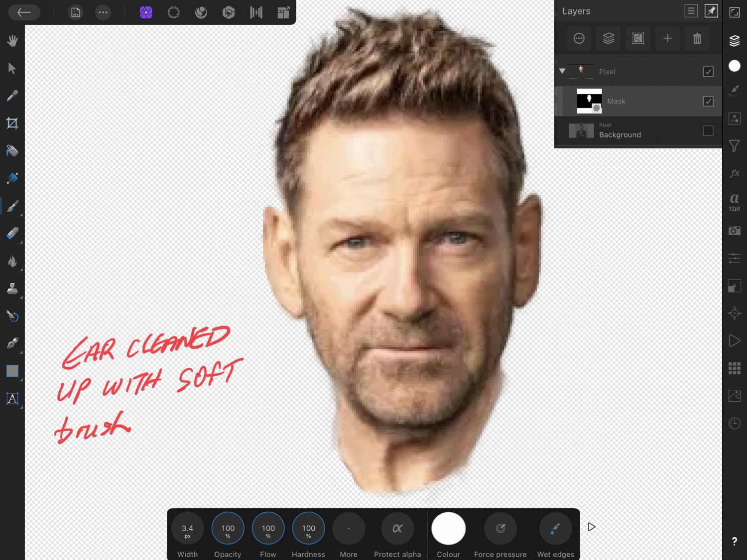Switch to the Photo persona
The height and width of the screenshot is (560, 747).
[x=146, y=12]
